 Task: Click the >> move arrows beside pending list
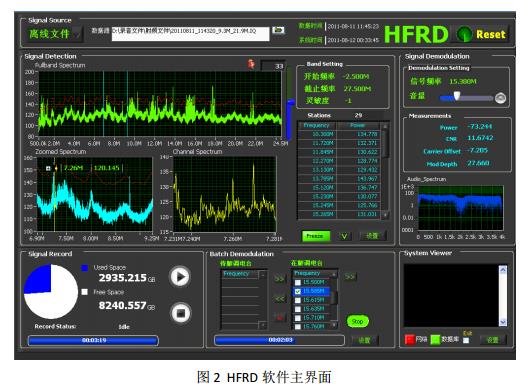(279, 279)
